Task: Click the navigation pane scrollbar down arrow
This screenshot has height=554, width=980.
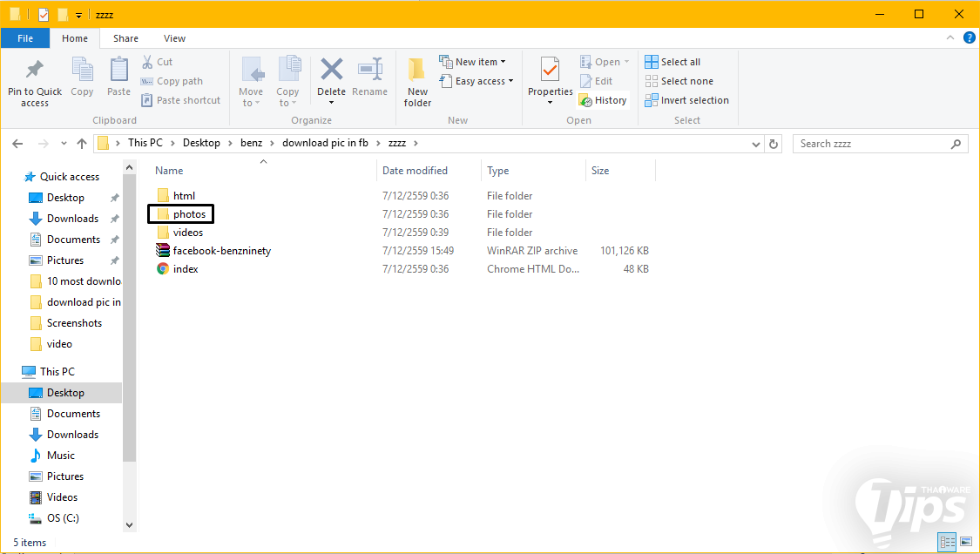Action: click(x=130, y=525)
